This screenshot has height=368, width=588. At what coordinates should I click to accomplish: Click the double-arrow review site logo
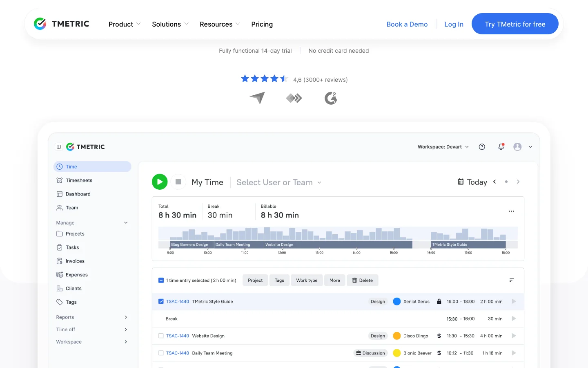click(294, 98)
